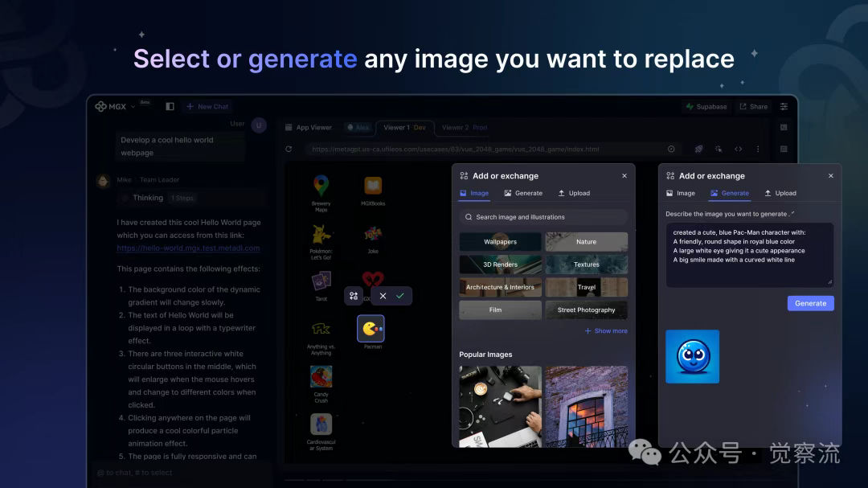Click the Search image and illustrations field
The width and height of the screenshot is (868, 488).
tap(543, 217)
